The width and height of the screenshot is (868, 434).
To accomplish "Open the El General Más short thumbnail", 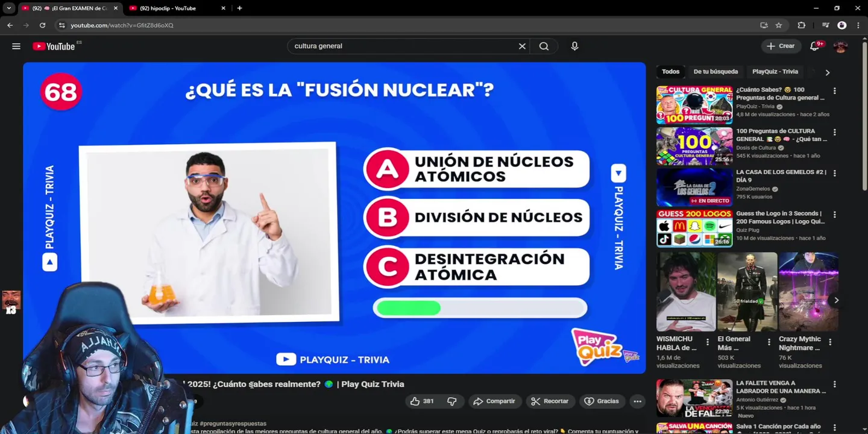I will 747,292.
